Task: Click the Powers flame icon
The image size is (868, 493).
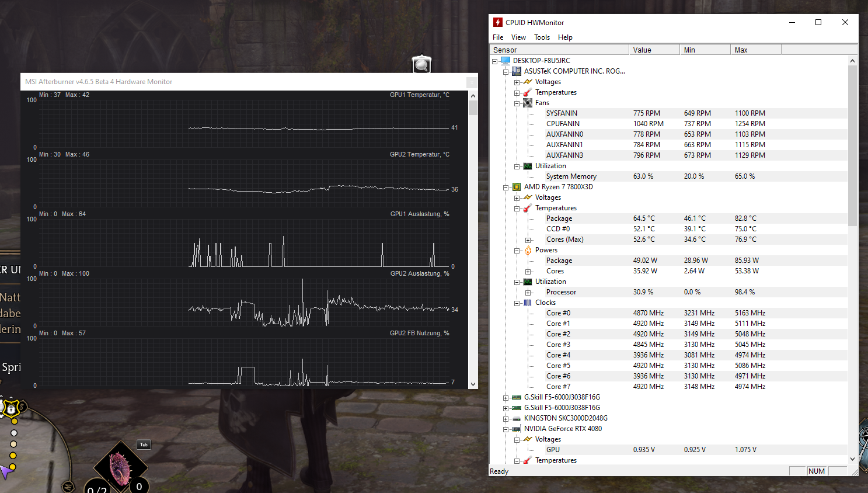Action: [x=528, y=250]
